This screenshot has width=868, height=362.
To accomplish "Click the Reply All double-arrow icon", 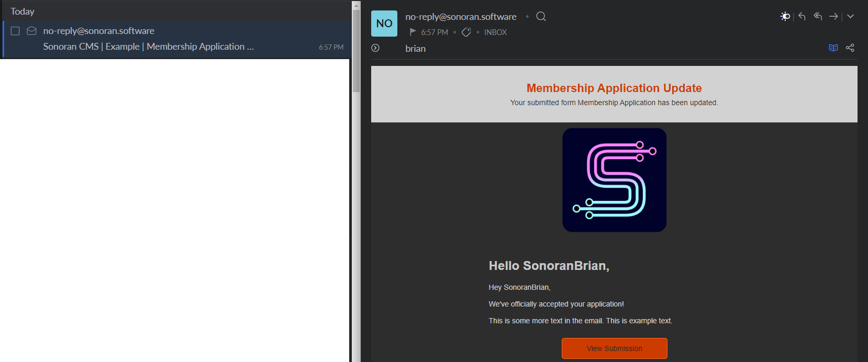I will (x=818, y=16).
